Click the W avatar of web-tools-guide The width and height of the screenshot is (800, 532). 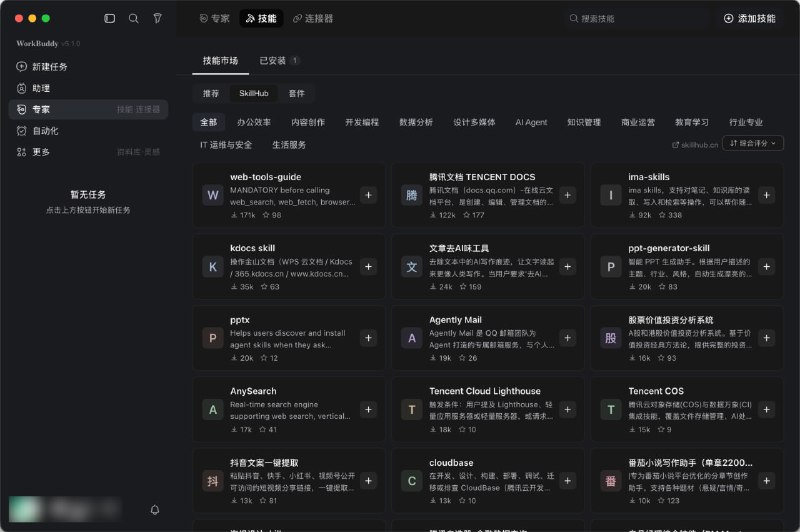[213, 195]
